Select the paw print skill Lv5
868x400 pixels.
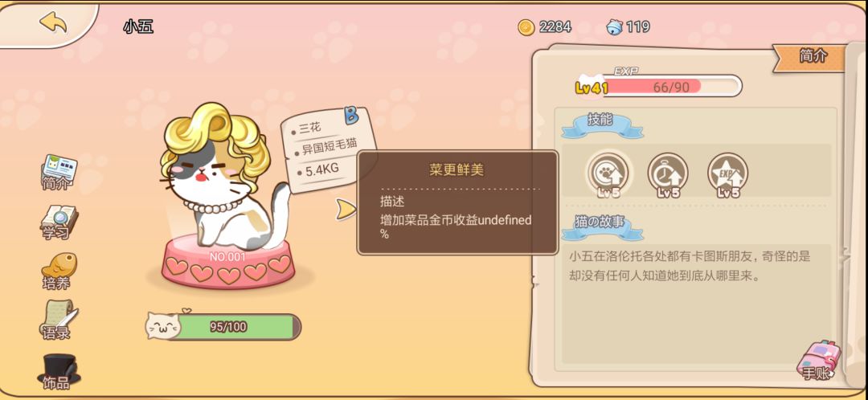(608, 174)
